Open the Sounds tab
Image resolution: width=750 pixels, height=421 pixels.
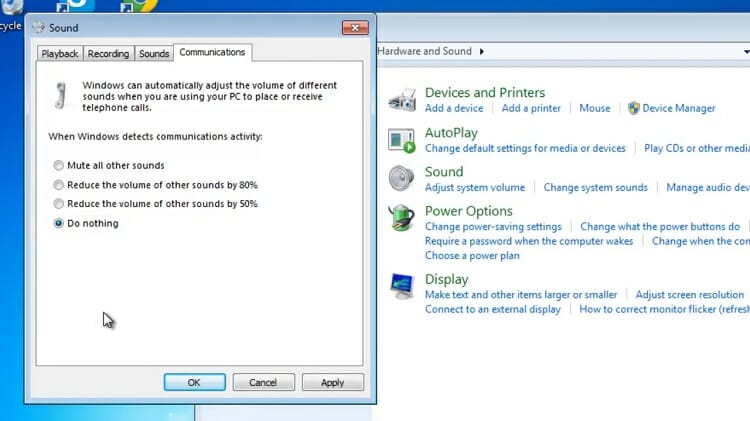[x=154, y=54]
